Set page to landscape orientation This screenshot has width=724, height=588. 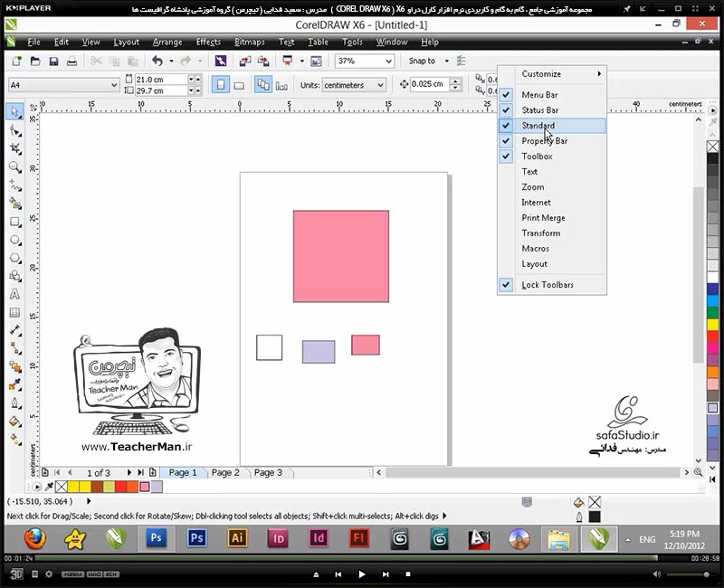click(239, 85)
